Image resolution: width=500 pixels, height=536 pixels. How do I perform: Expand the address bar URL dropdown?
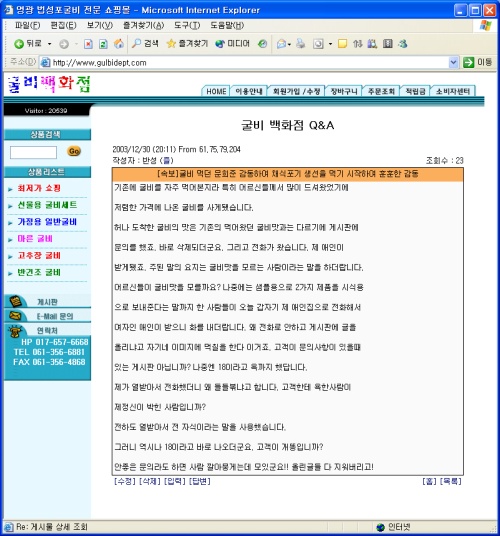point(453,62)
